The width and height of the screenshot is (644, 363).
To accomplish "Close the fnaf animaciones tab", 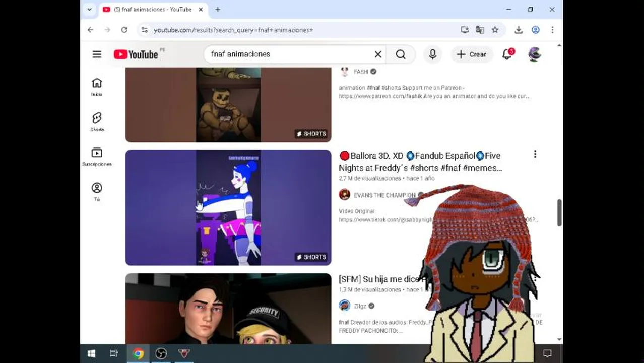I will [201, 9].
